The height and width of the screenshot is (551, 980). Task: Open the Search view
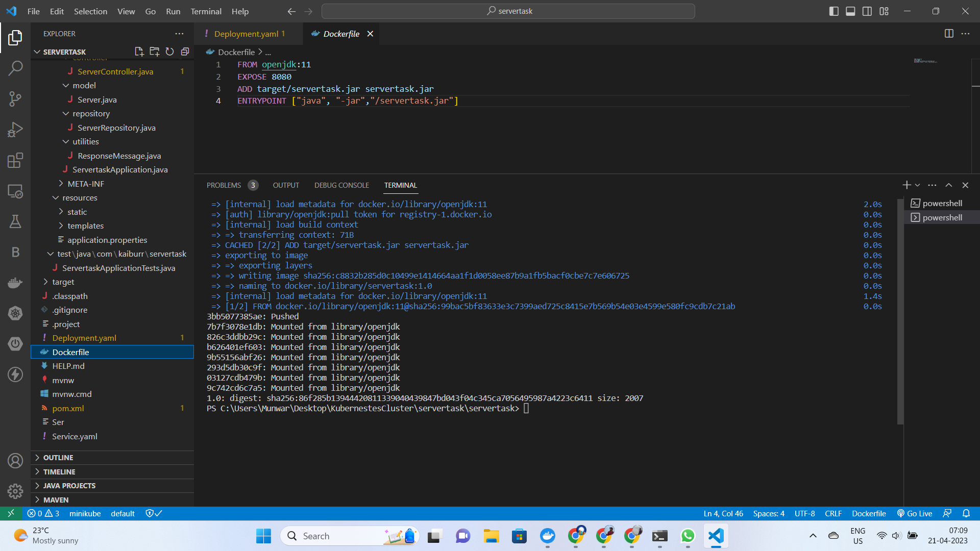click(x=15, y=68)
